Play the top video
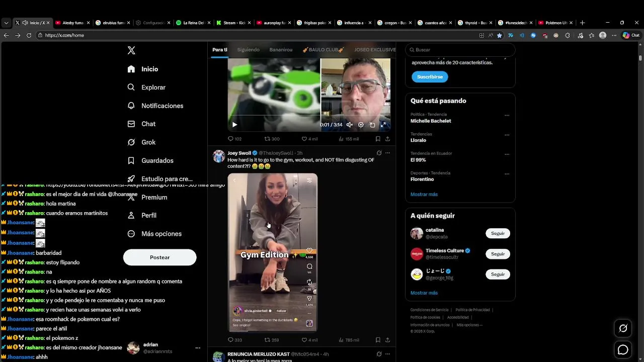644x362 pixels. pyautogui.click(x=234, y=125)
